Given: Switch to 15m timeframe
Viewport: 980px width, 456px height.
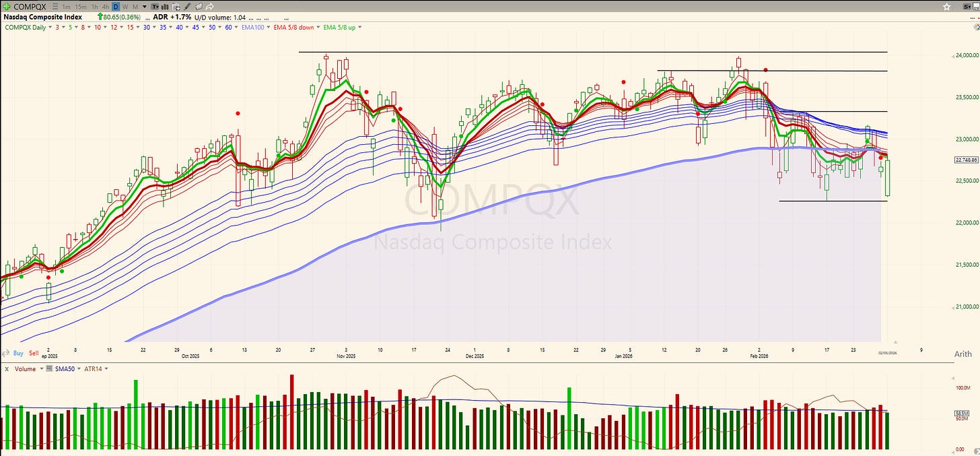Looking at the screenshot, I should (81, 7).
